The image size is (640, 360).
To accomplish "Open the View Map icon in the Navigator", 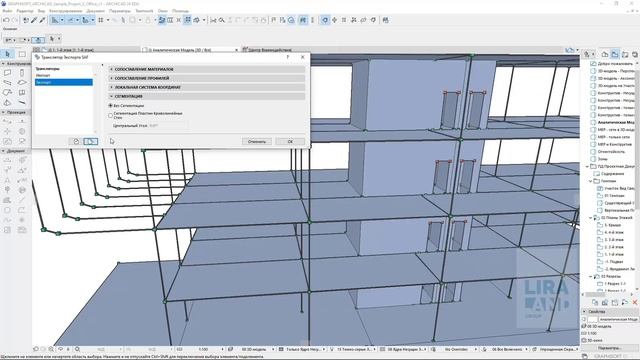I will [615, 54].
